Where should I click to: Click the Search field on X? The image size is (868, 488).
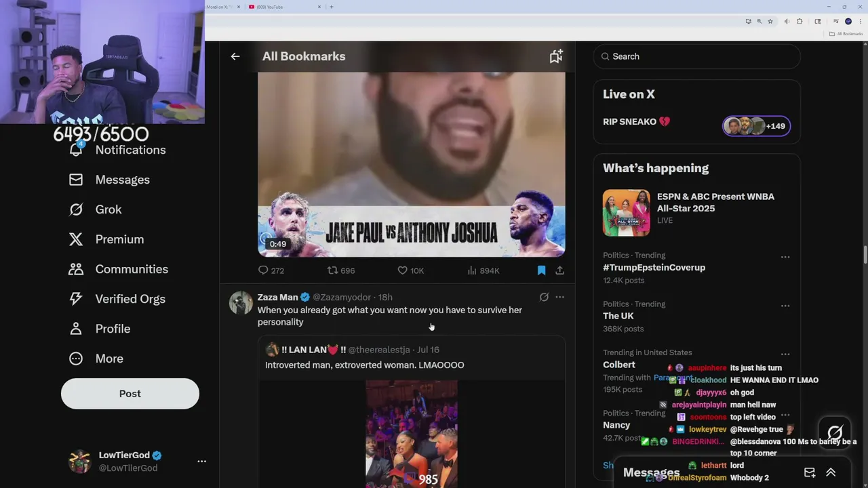coord(697,56)
